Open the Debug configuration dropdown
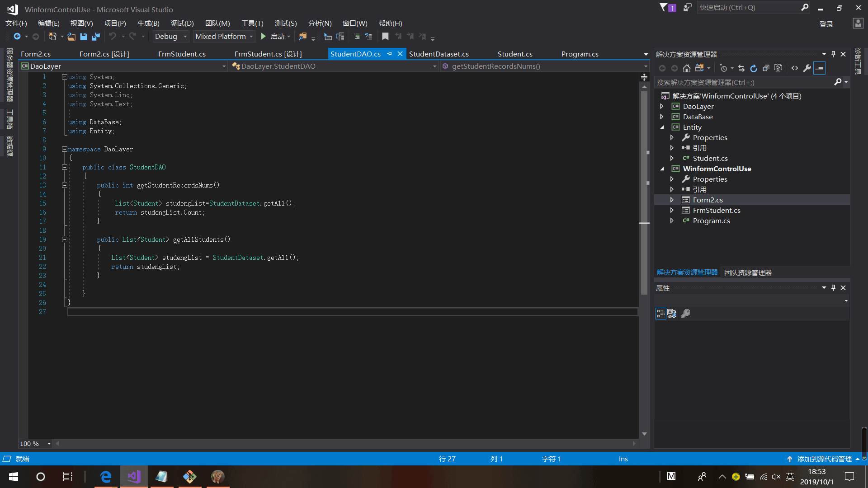Screen dimensions: 868x488 170,37
